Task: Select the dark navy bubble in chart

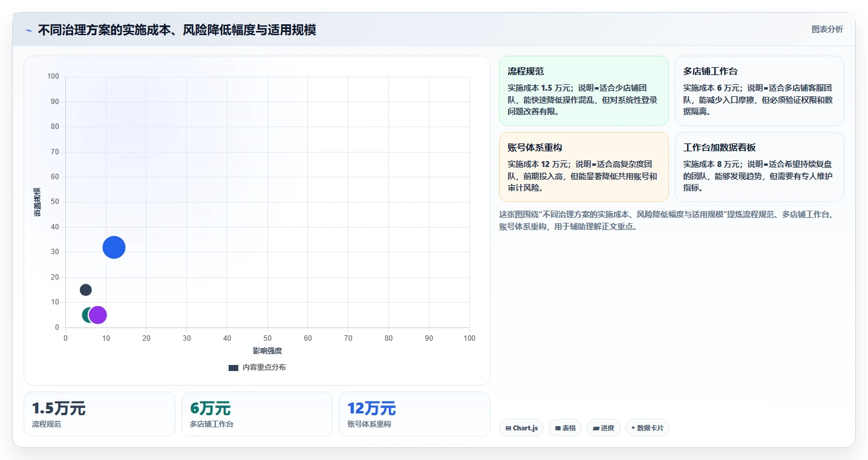Action: coord(86,290)
